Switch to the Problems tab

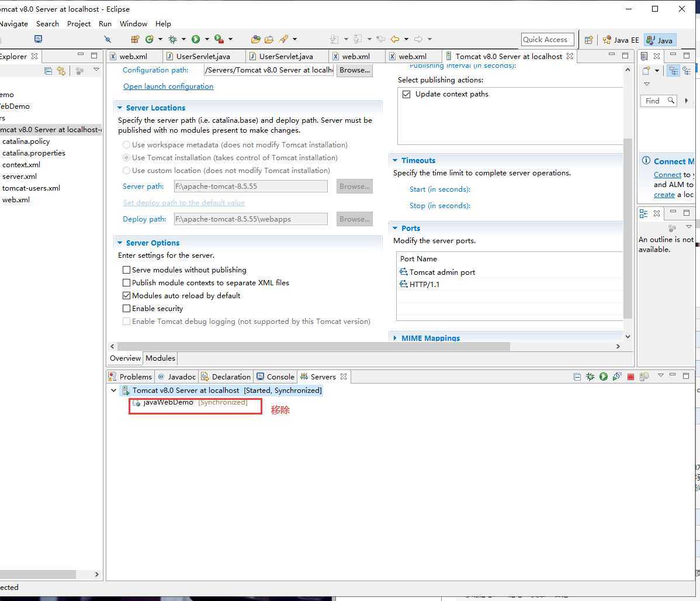tap(130, 377)
